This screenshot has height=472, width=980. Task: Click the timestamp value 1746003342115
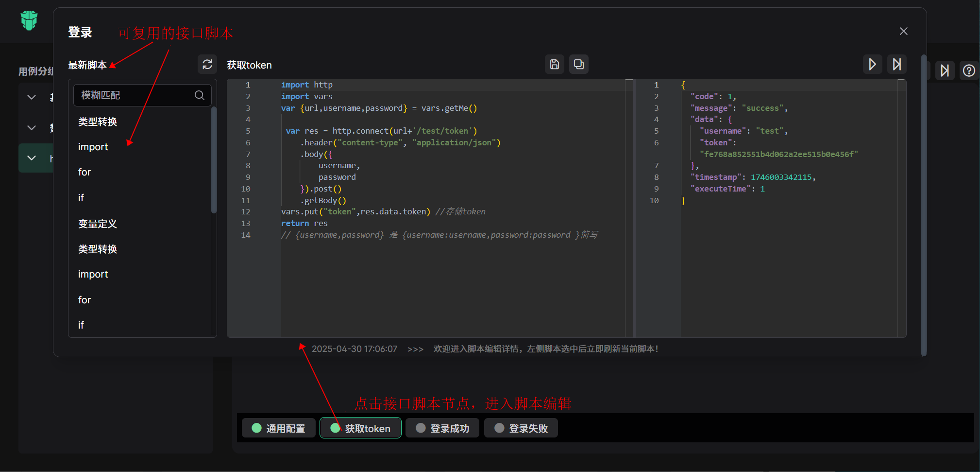[781, 177]
